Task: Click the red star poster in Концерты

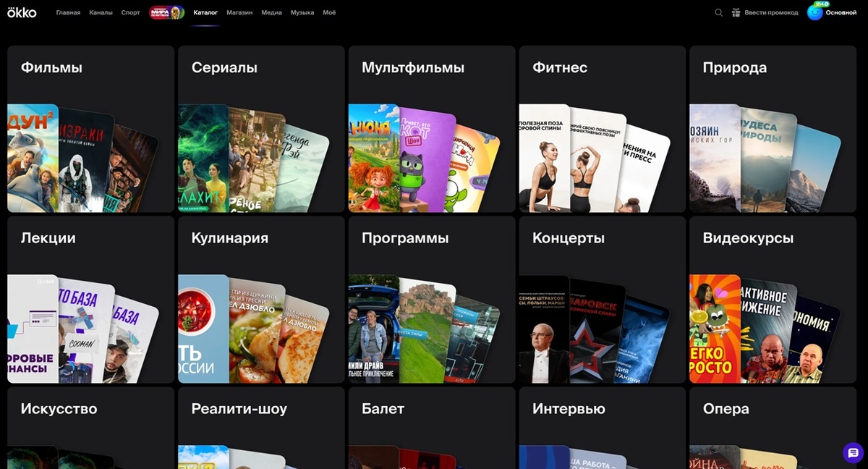Action: click(x=597, y=331)
